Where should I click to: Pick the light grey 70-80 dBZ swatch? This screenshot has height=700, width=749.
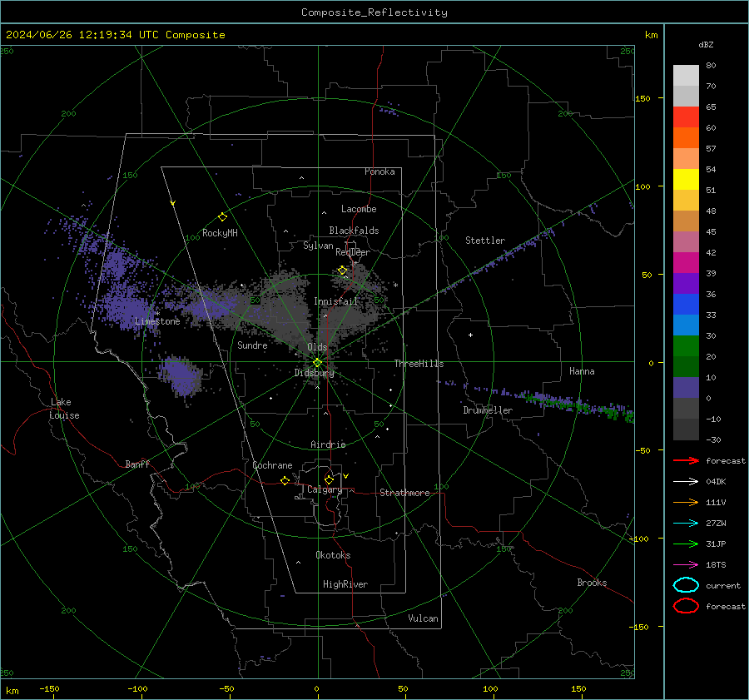click(x=686, y=76)
